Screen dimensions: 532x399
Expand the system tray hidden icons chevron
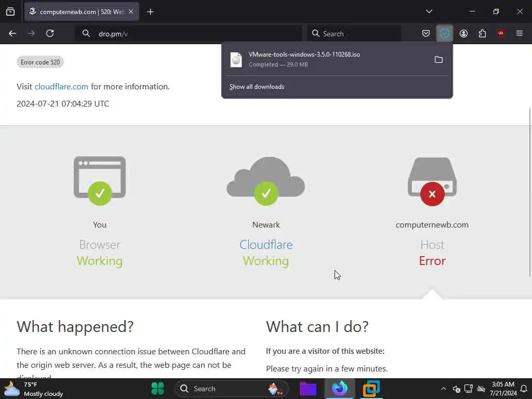(x=444, y=389)
